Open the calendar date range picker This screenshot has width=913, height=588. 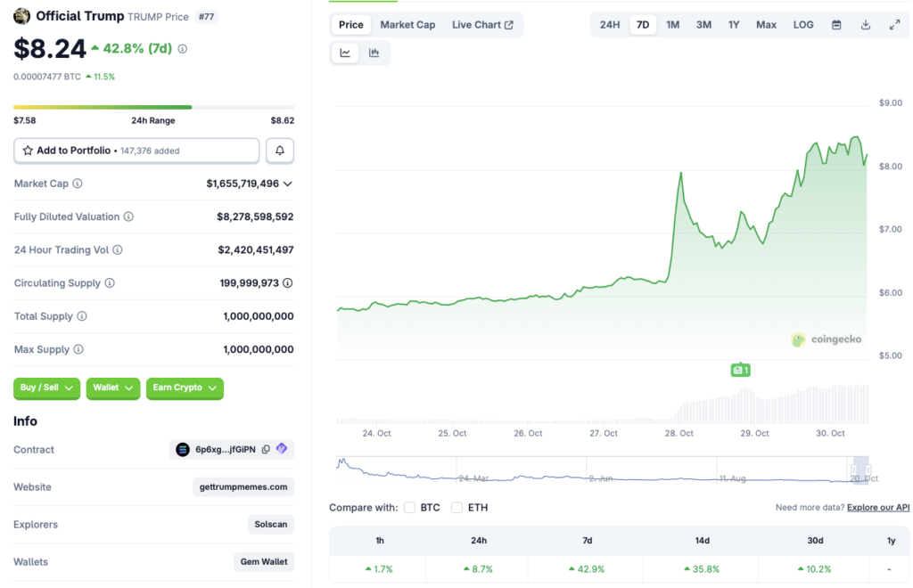point(836,25)
